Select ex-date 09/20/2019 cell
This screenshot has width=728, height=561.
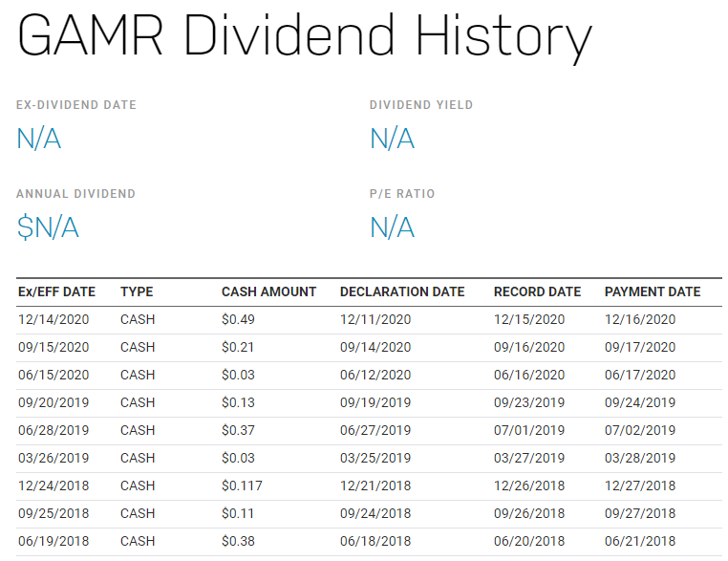(54, 402)
